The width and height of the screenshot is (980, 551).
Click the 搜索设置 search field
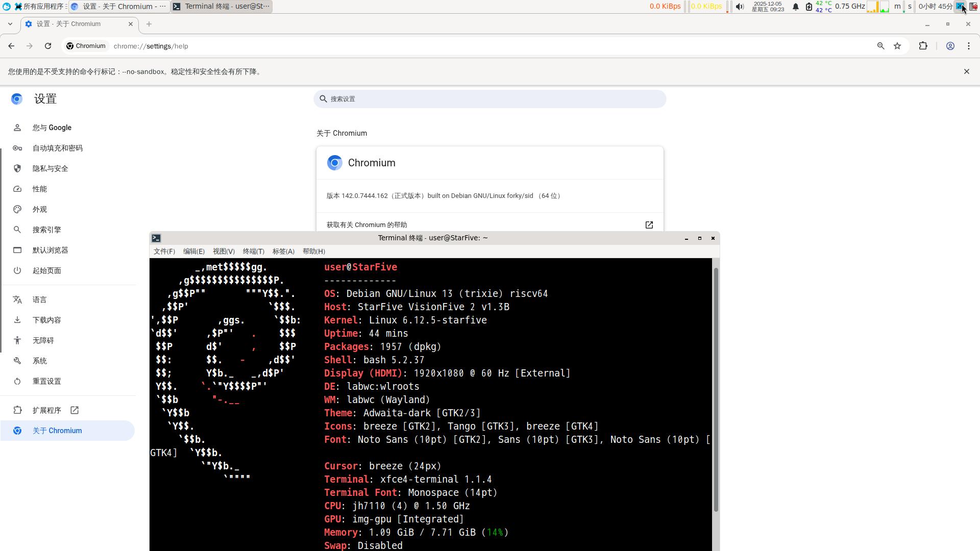(x=490, y=99)
